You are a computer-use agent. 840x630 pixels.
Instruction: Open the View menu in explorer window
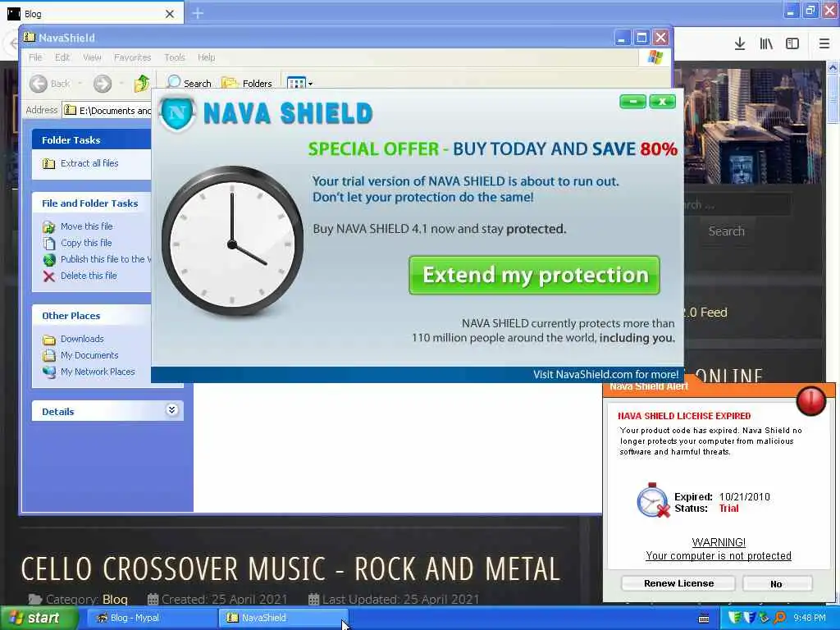coord(92,57)
